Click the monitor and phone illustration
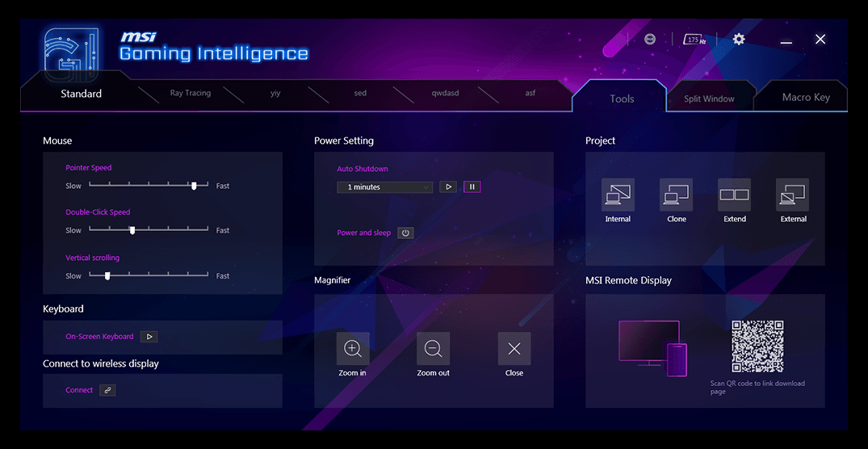The height and width of the screenshot is (449, 868). pyautogui.click(x=653, y=348)
